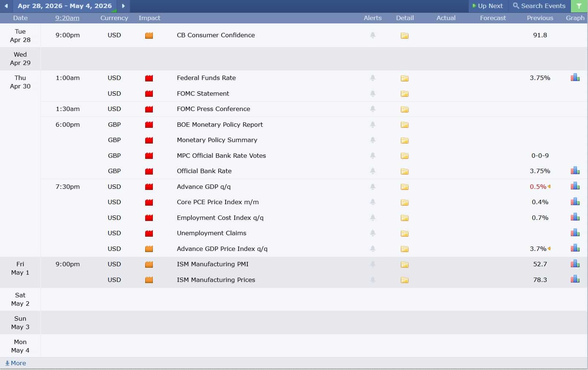Open detail folder for CB Consumer Confidence

404,35
